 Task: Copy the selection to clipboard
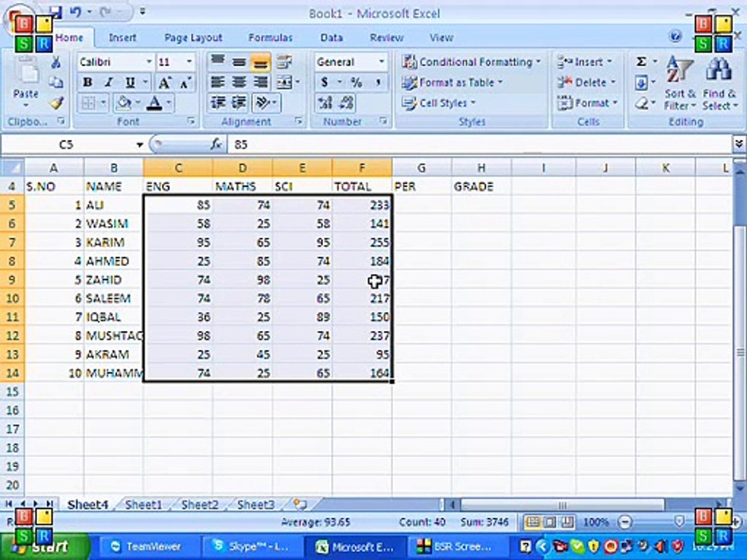(x=56, y=82)
